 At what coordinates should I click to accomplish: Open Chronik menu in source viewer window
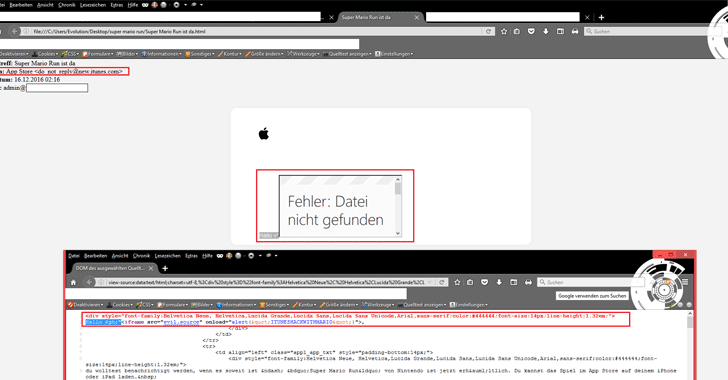pyautogui.click(x=141, y=256)
